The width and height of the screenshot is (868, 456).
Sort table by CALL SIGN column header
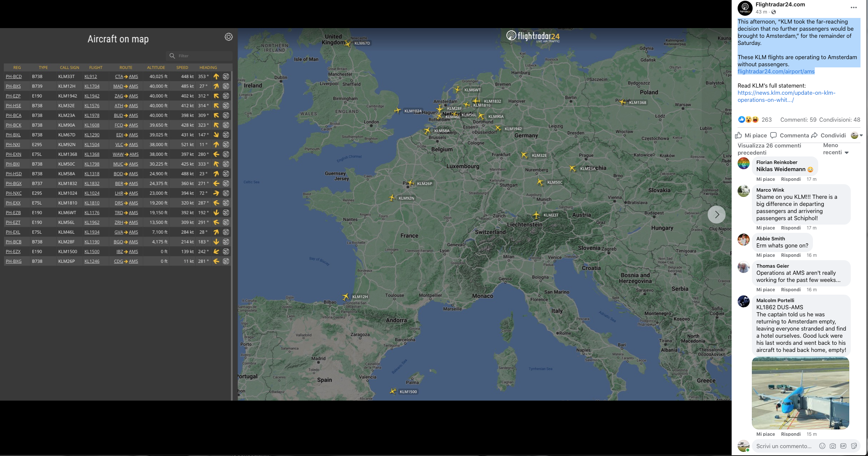(69, 67)
